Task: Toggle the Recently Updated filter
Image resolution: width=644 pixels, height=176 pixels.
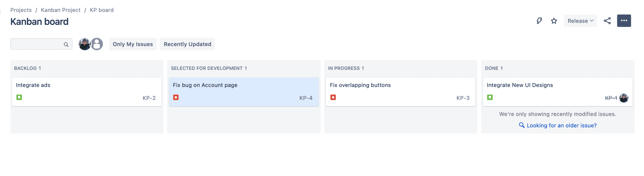Action: pos(187,44)
